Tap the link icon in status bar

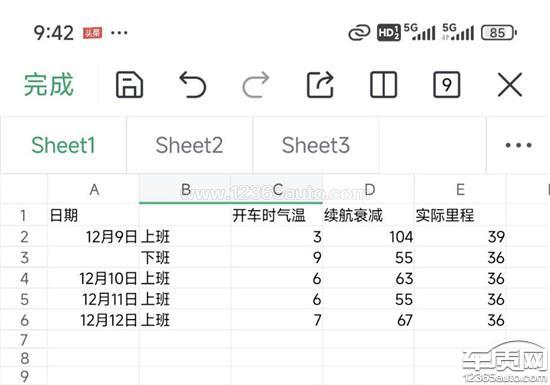[x=359, y=33]
